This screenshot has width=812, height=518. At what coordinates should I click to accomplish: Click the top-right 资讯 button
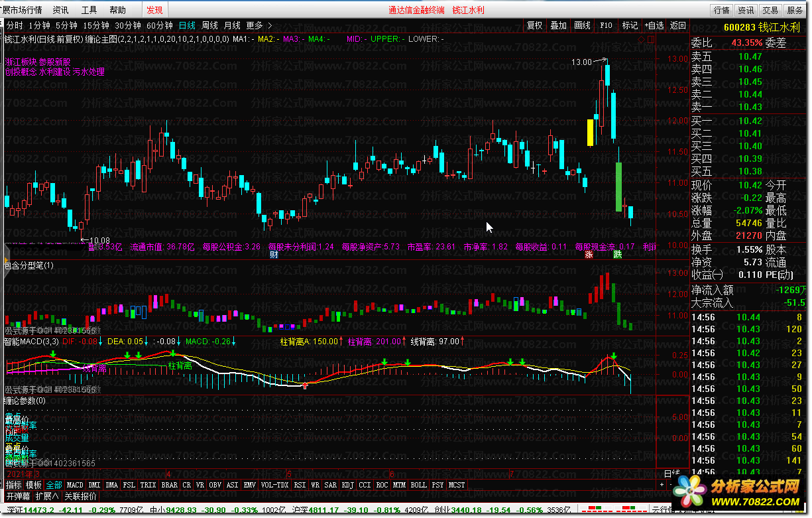tap(746, 10)
